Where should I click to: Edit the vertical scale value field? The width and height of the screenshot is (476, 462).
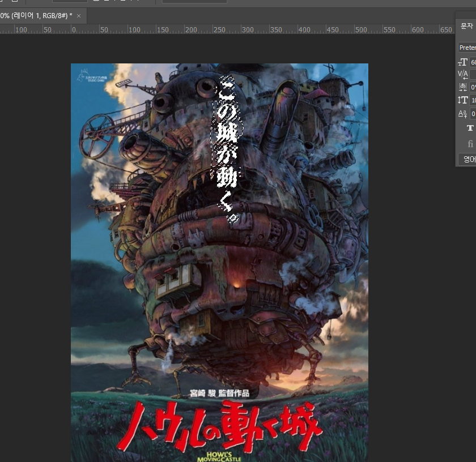[x=473, y=100]
